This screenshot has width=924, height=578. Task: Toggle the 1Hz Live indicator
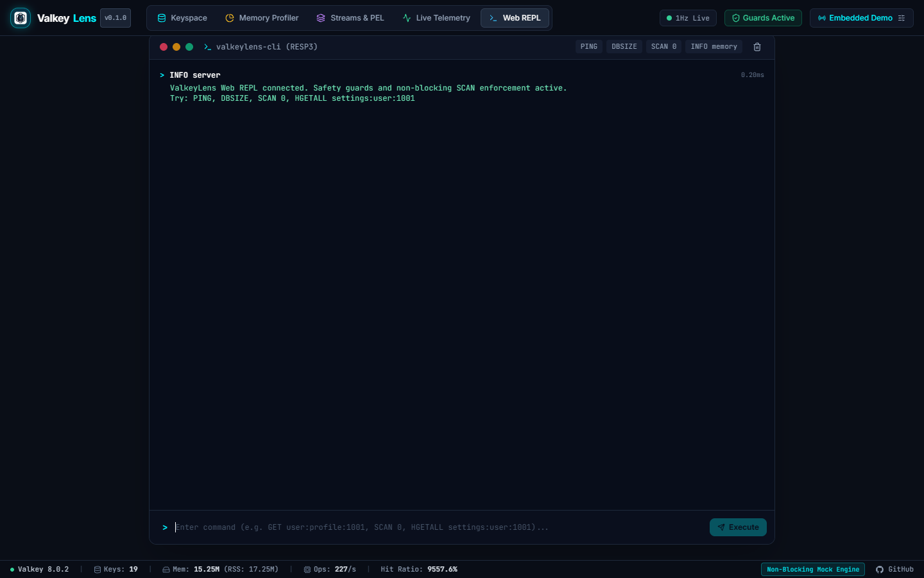688,18
